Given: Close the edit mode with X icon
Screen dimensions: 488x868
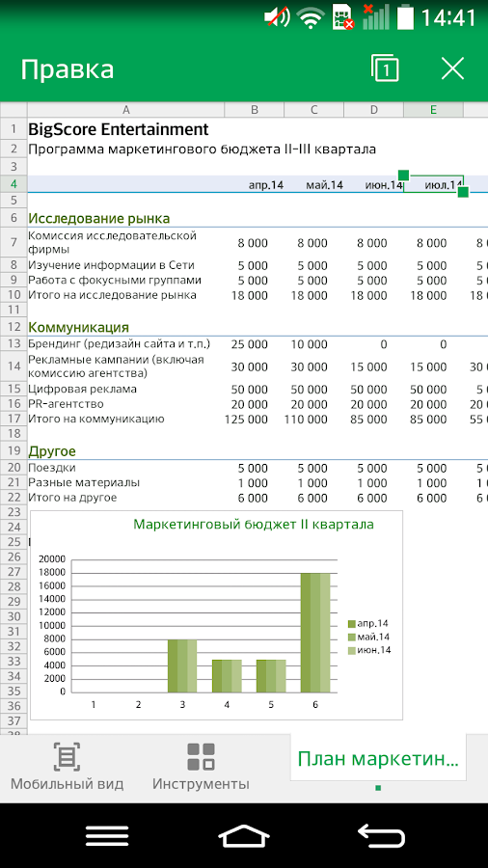Looking at the screenshot, I should [x=452, y=69].
